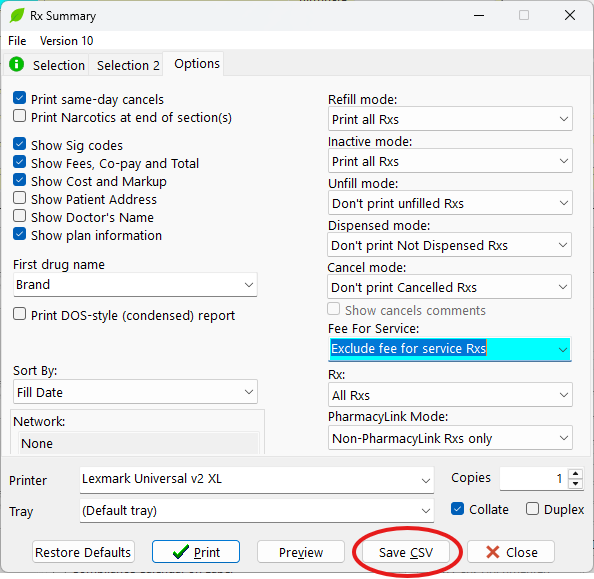Open the Printer dropdown
This screenshot has width=594, height=579.
(256, 480)
